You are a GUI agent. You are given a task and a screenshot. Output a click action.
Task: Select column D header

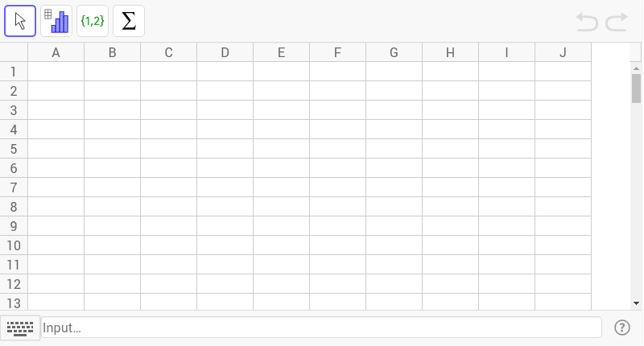[225, 52]
